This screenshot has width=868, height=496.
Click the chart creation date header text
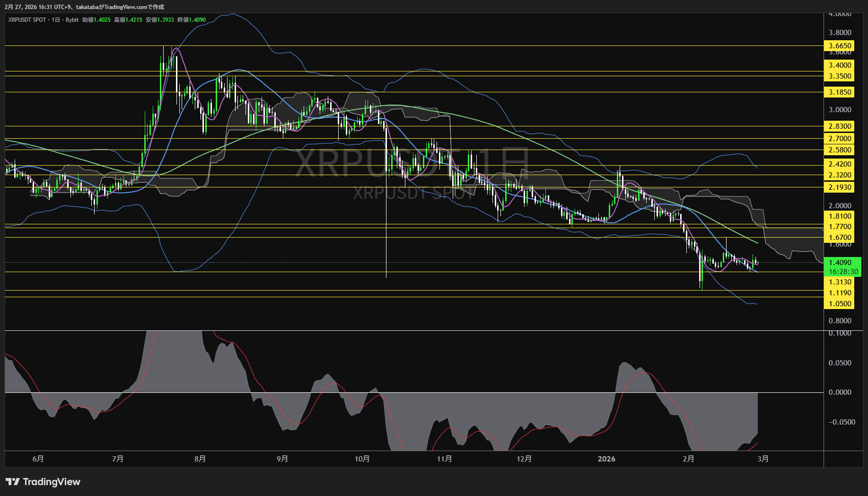[85, 7]
